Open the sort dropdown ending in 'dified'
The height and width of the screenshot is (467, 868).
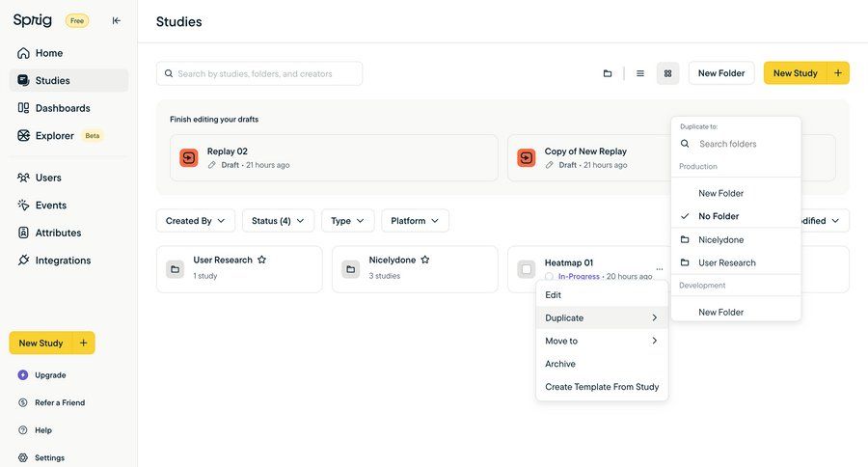tap(825, 221)
